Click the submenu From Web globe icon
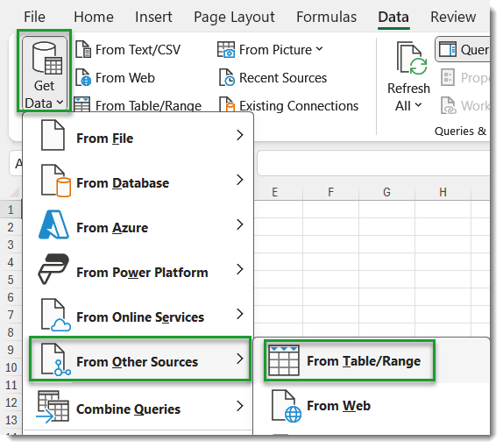This screenshot has width=503, height=448. point(287,406)
